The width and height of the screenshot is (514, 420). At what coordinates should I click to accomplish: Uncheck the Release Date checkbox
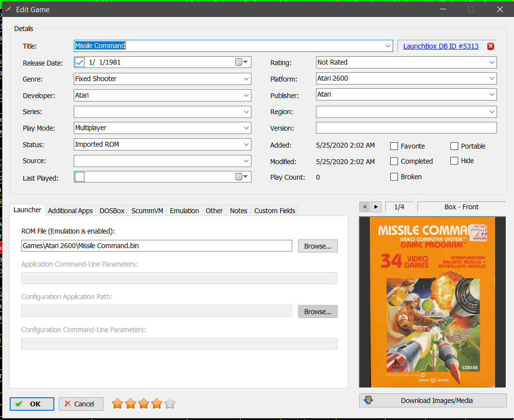pos(80,62)
